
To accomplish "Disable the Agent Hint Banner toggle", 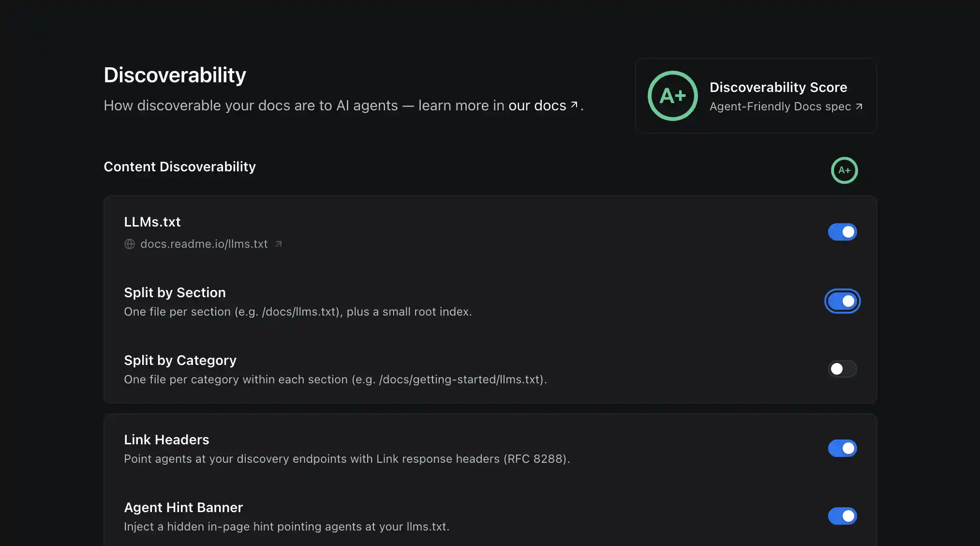I will coord(842,516).
